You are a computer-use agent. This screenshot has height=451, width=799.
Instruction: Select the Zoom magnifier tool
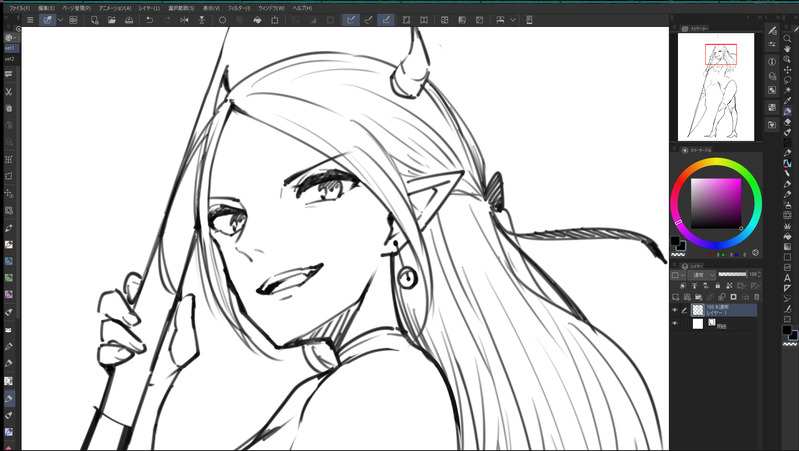pos(787,39)
